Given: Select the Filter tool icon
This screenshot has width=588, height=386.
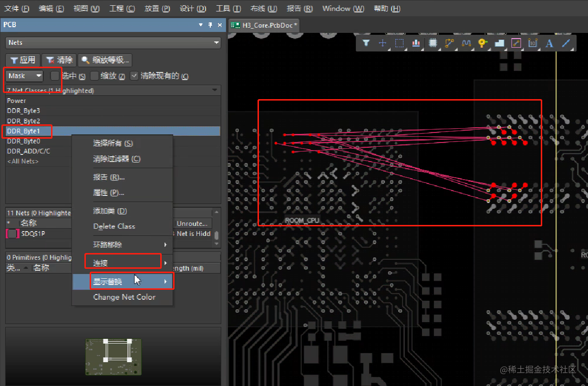Looking at the screenshot, I should pyautogui.click(x=366, y=43).
